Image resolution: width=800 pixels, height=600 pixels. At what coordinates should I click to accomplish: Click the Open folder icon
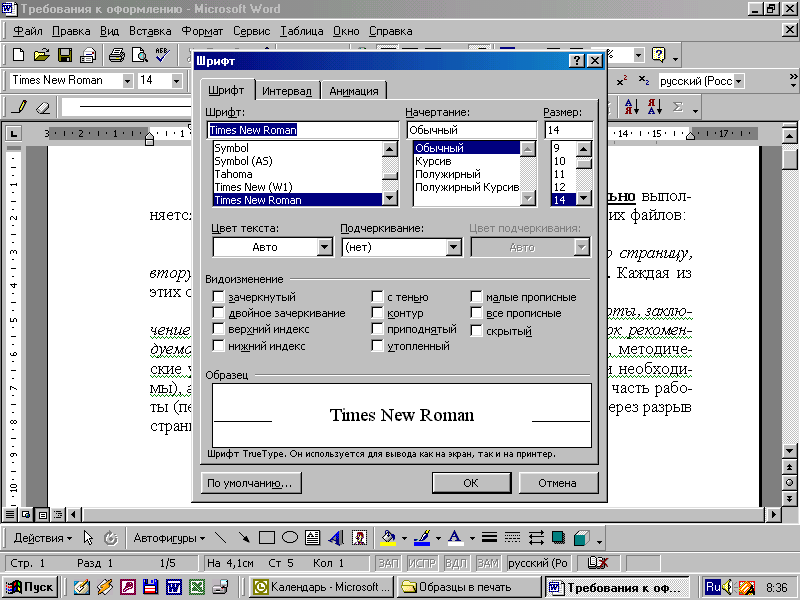click(x=42, y=55)
